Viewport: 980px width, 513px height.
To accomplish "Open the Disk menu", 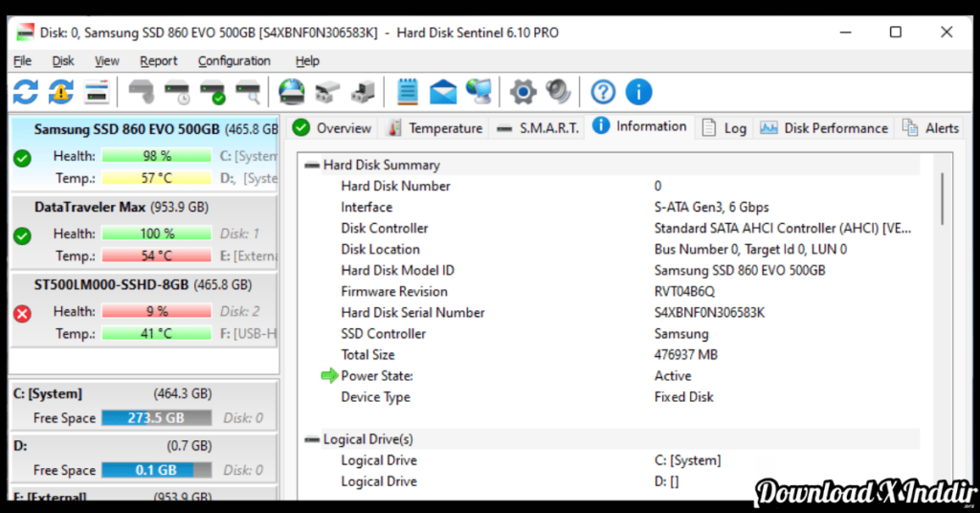I will 63,60.
